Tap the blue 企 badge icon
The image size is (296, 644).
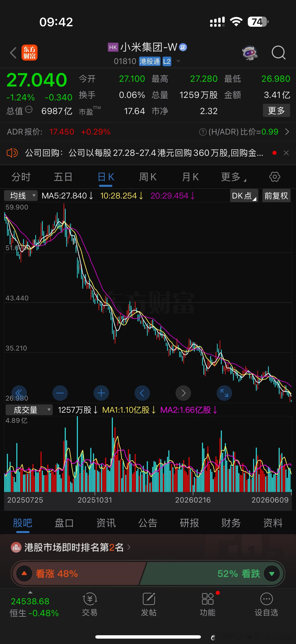(x=183, y=47)
